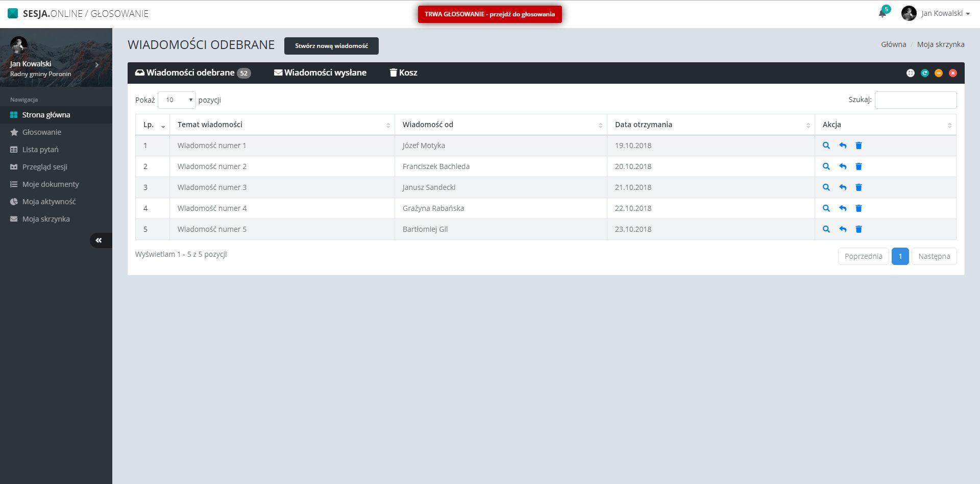The image size is (980, 484).
Task: Open the Kosz tab
Action: (403, 72)
